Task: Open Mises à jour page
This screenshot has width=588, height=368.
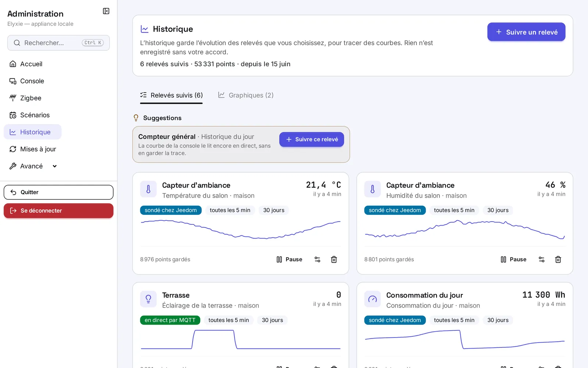Action: [33, 149]
